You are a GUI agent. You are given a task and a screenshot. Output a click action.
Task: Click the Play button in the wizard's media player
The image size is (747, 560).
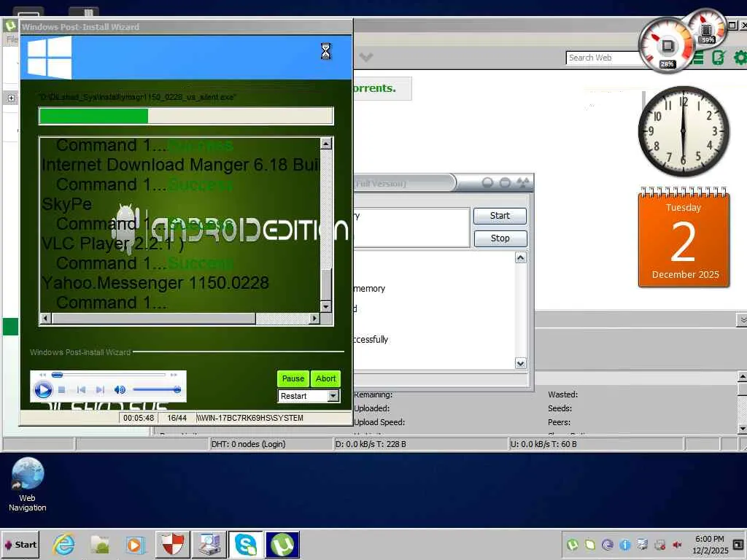(43, 390)
